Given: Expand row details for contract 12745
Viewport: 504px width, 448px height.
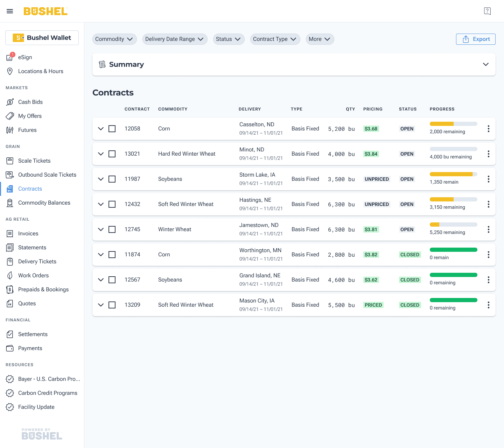Looking at the screenshot, I should pos(101,229).
